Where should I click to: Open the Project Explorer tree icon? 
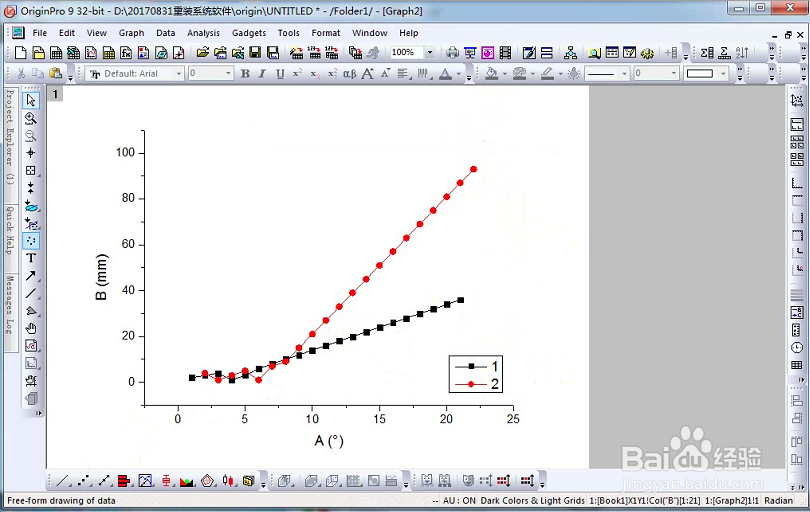(x=570, y=52)
